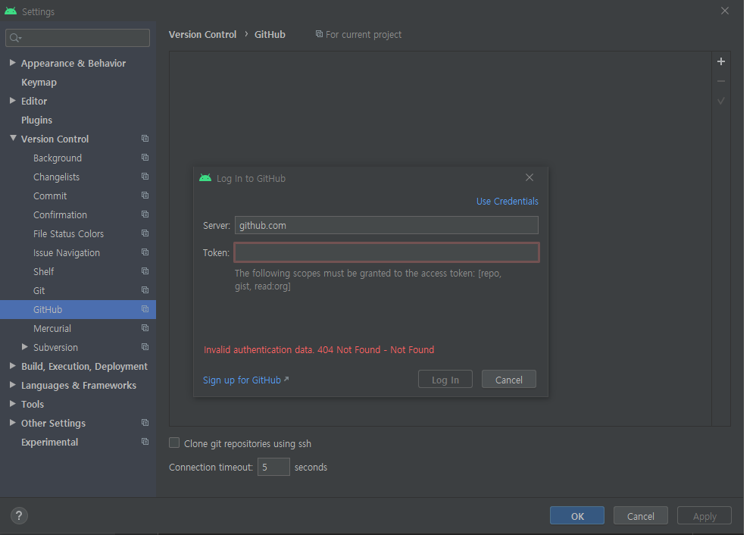Cancel the GitHub login dialog

click(x=508, y=379)
